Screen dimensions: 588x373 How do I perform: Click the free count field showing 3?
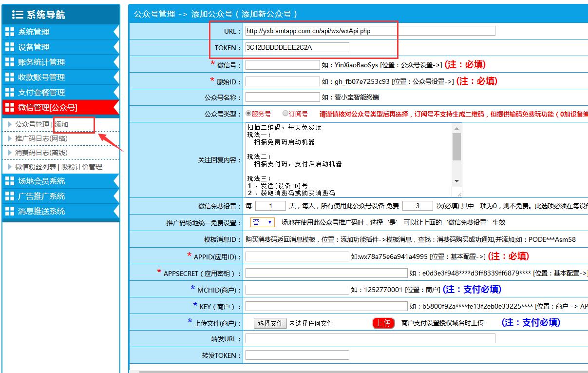point(418,206)
